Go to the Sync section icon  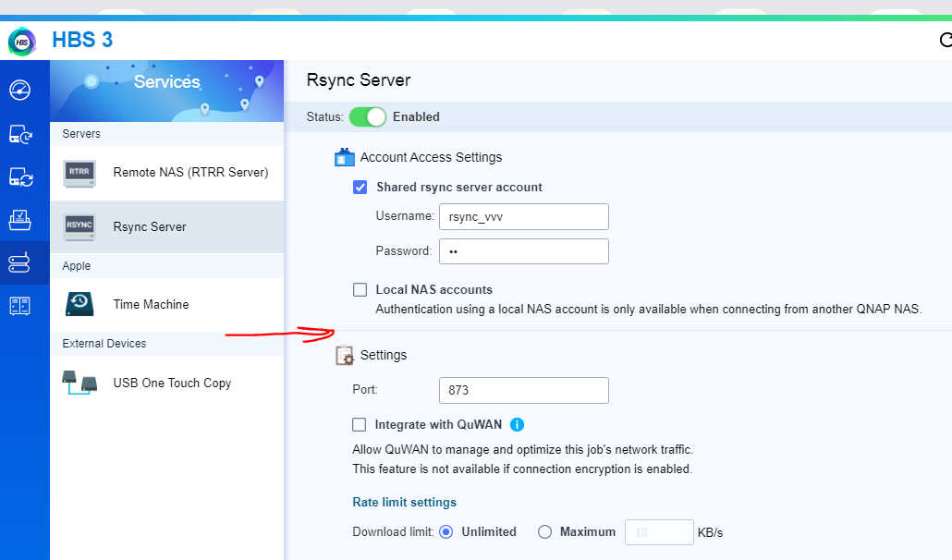(20, 177)
